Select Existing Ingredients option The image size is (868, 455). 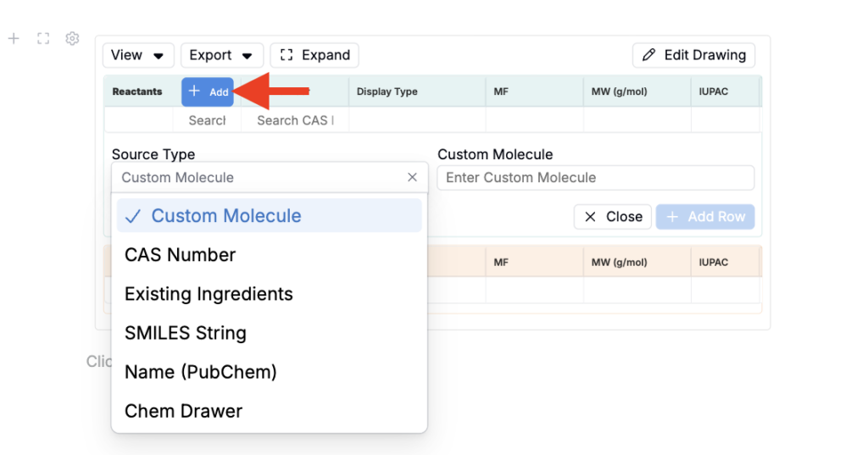(x=270, y=294)
